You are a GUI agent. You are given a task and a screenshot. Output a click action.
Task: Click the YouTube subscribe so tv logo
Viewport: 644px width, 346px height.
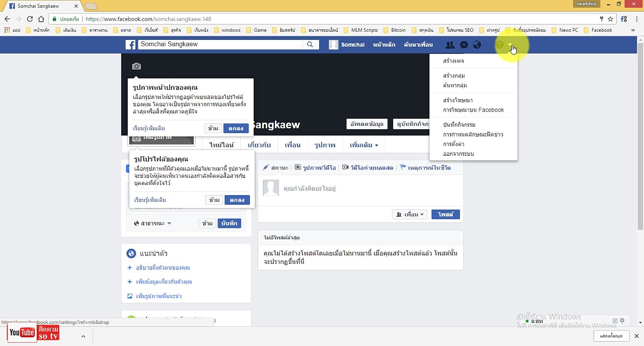click(34, 333)
